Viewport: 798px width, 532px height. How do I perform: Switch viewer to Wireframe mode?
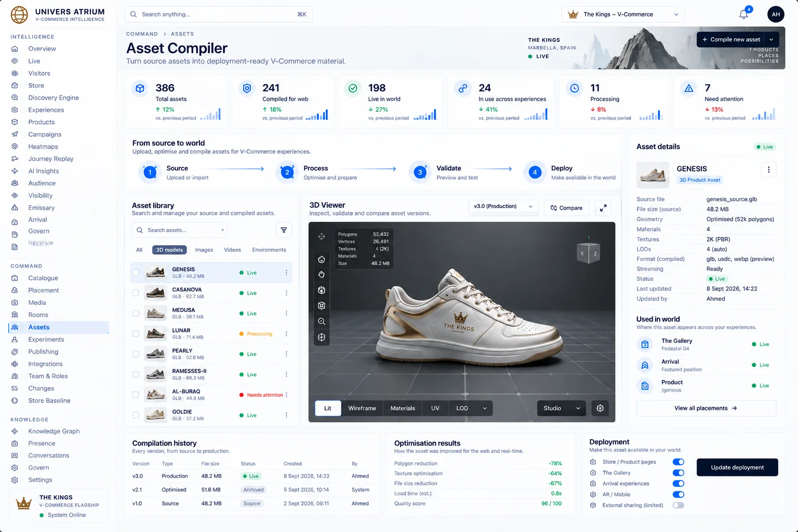click(362, 408)
